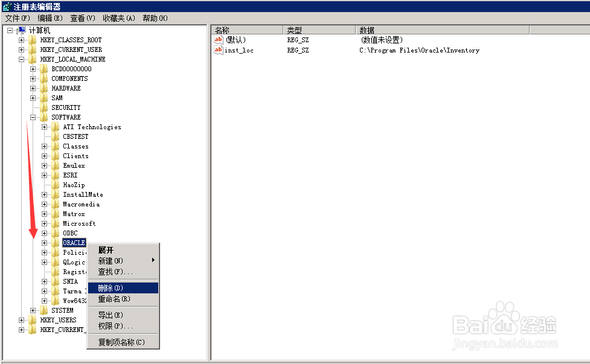This screenshot has width=590, height=364.
Task: Expand the ODBC subkey plus sign
Action: point(44,233)
